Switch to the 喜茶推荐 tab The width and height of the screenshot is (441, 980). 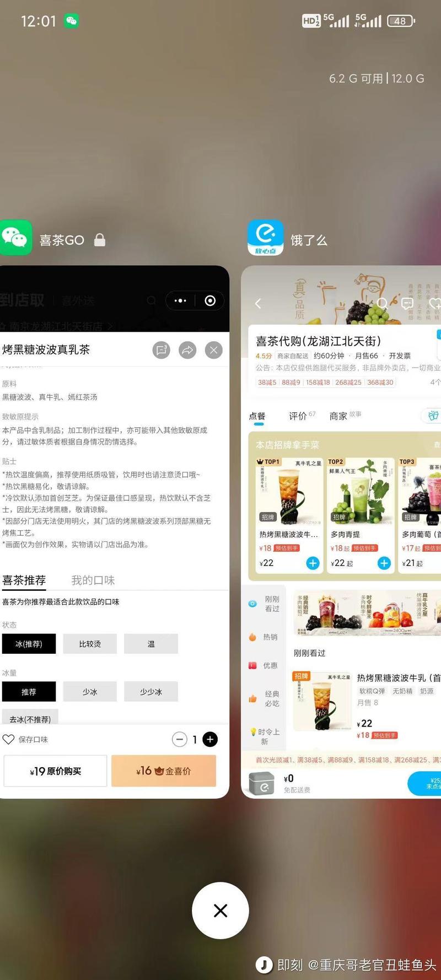(x=24, y=580)
